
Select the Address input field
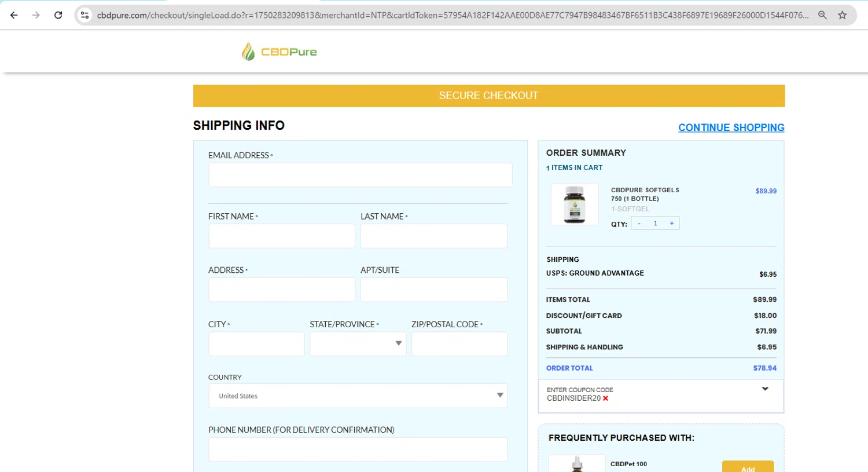point(281,290)
